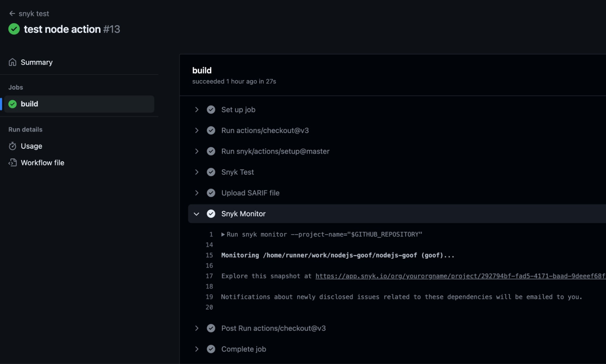606x364 pixels.
Task: Click the home icon beside Summary
Action: (x=12, y=62)
